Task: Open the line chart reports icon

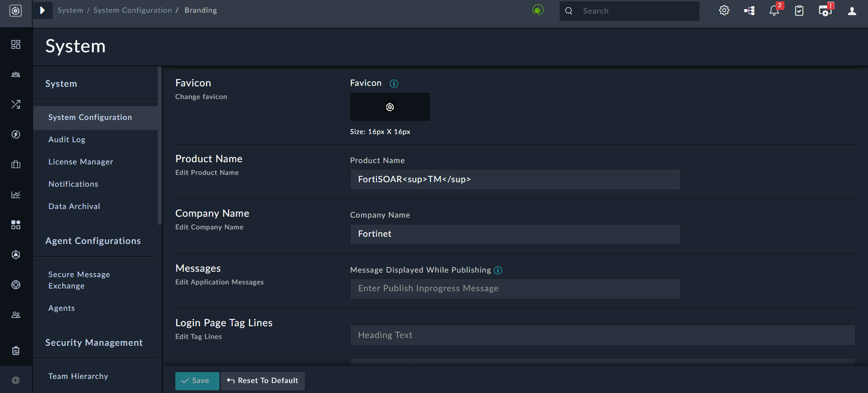Action: 16,194
